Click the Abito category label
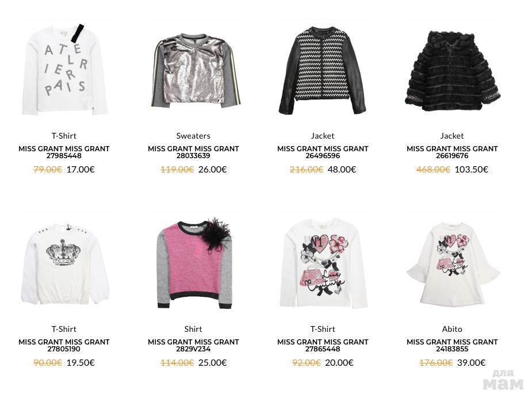The image size is (532, 398). pyautogui.click(x=452, y=329)
